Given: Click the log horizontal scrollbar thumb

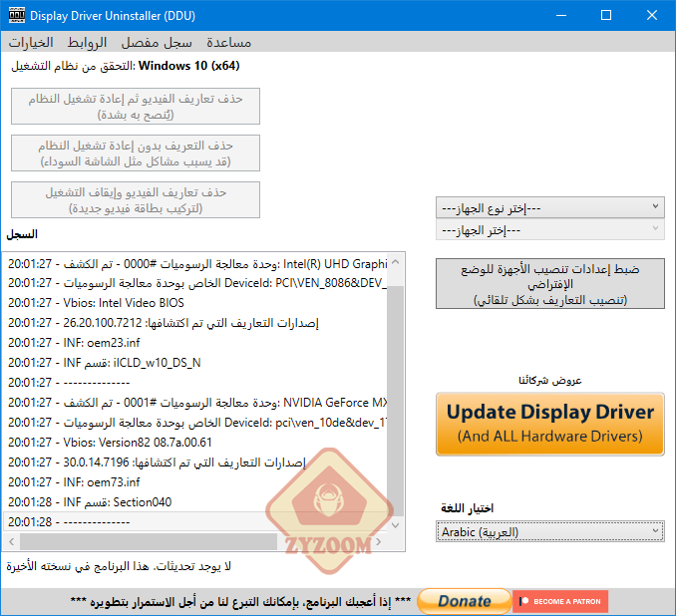Looking at the screenshot, I should click(x=149, y=541).
